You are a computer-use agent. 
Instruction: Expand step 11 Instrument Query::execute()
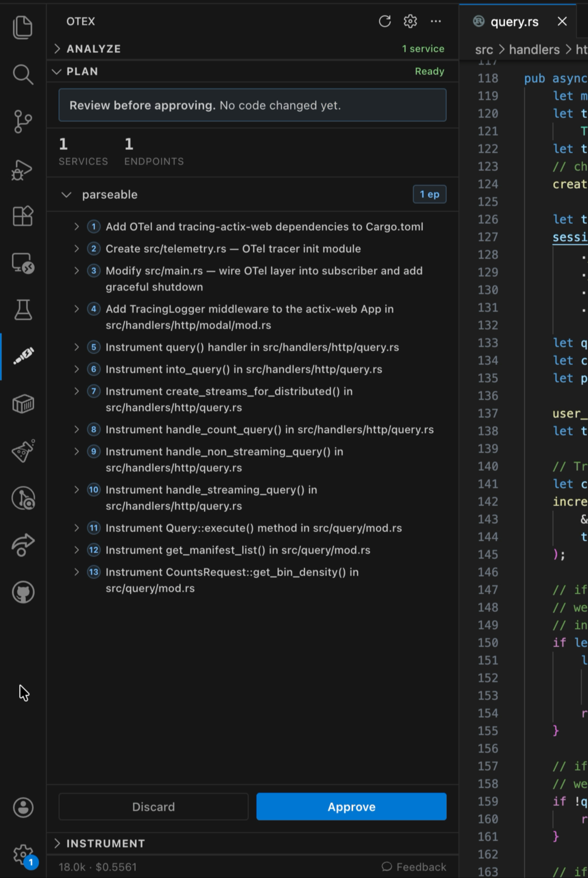point(76,528)
